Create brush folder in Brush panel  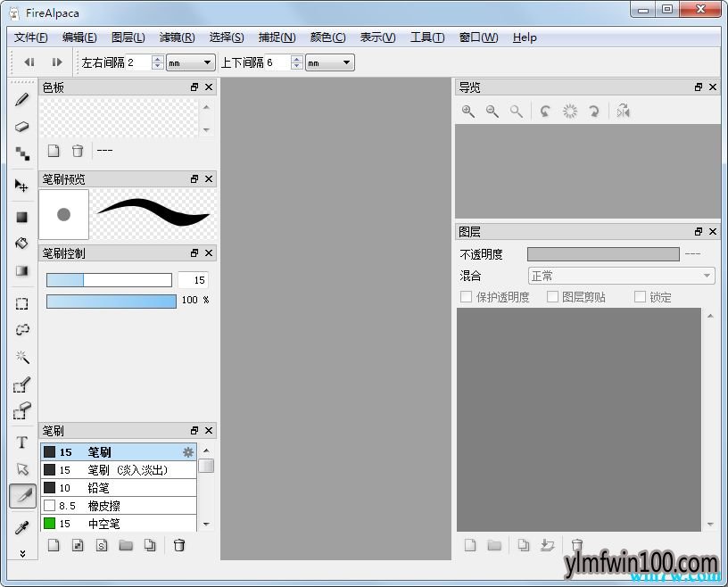pos(126,545)
